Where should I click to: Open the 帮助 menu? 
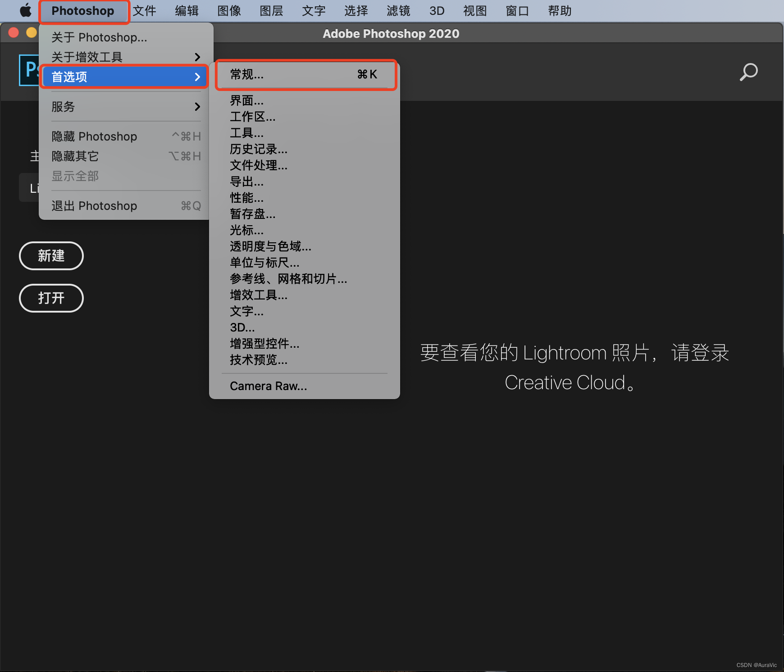point(560,11)
